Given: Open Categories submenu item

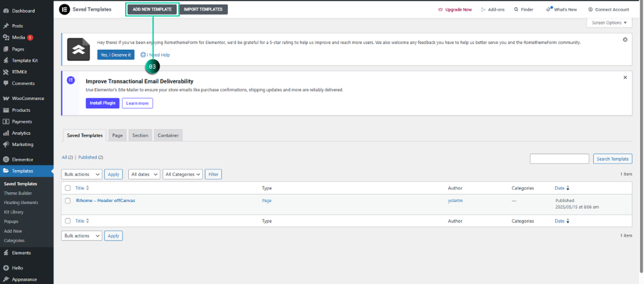Looking at the screenshot, I should 14,241.
